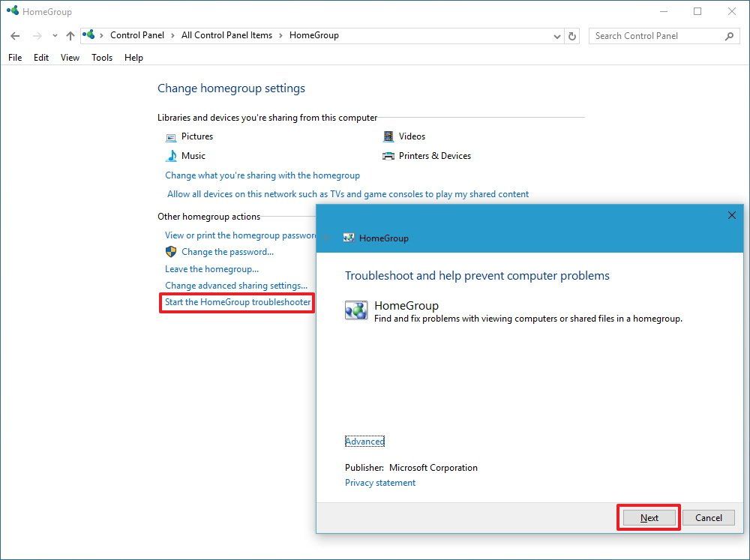
Task: Expand chevron after Control Panel breadcrumb
Action: (172, 35)
